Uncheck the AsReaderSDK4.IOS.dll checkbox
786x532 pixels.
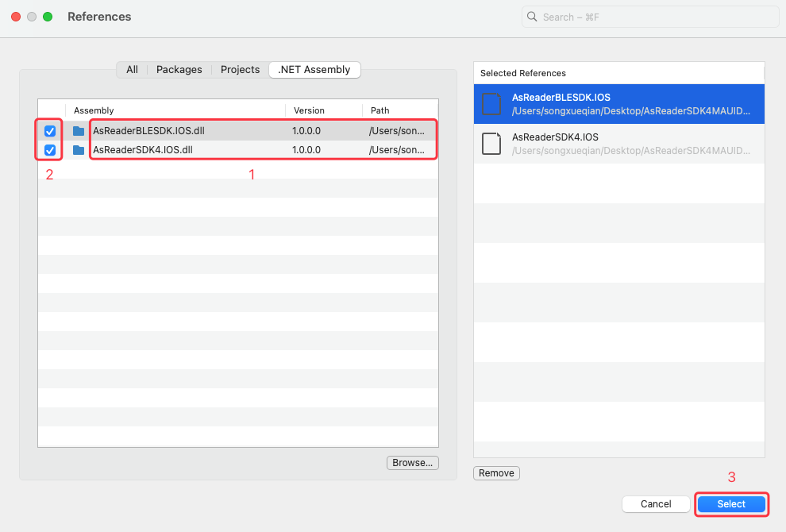point(50,150)
